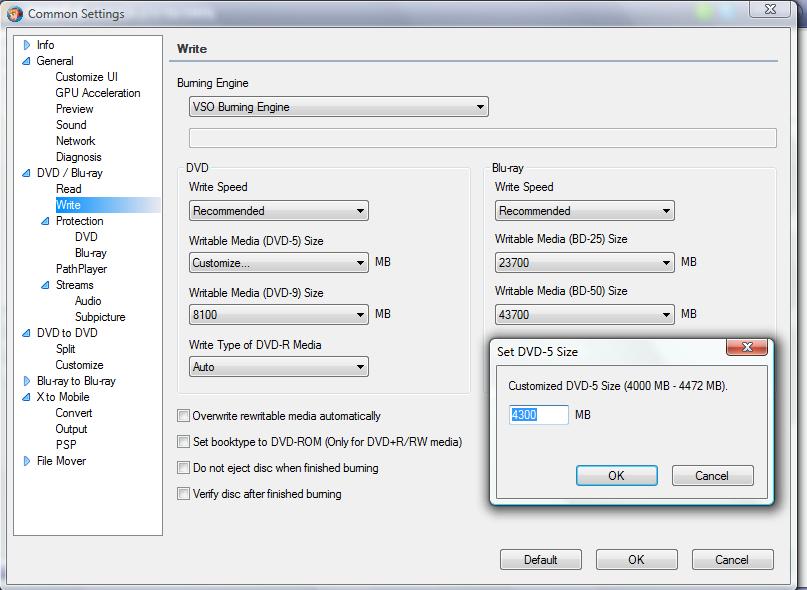Image resolution: width=807 pixels, height=590 pixels.
Task: Open Write Type of DVD-R Media dropdown
Action: [278, 367]
